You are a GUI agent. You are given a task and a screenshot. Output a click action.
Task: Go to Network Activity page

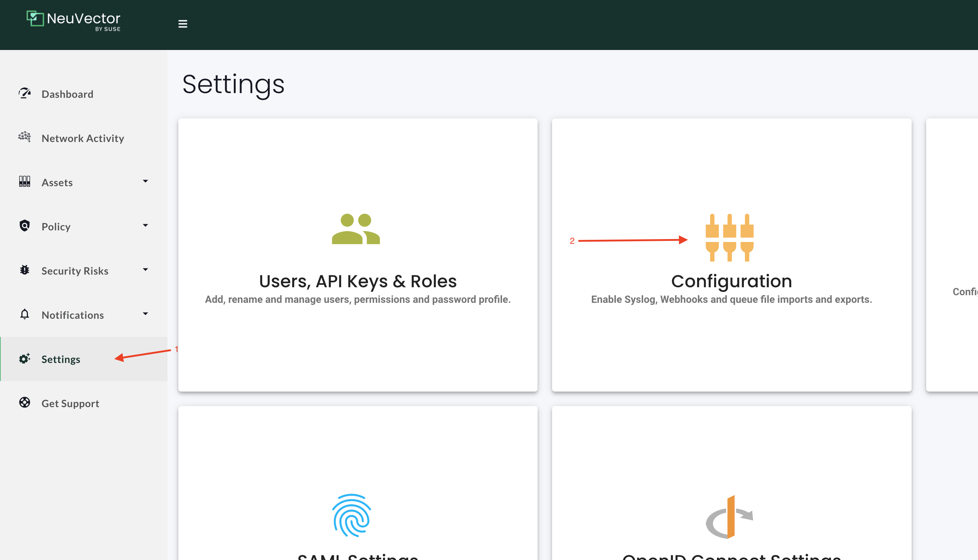click(x=84, y=138)
